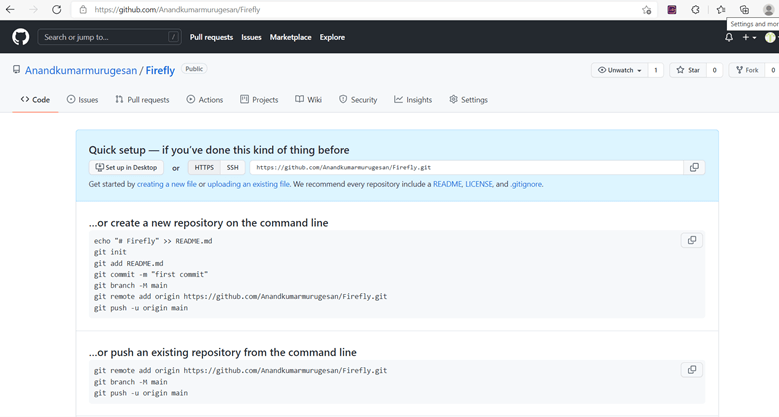This screenshot has width=779, height=417.
Task: Copy the repository HTTPS URL
Action: point(694,167)
